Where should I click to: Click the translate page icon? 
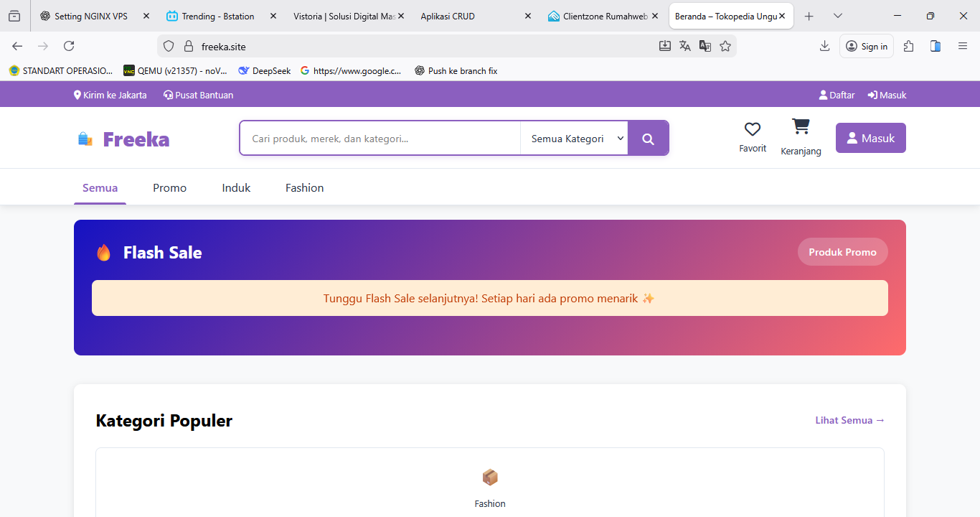[685, 46]
